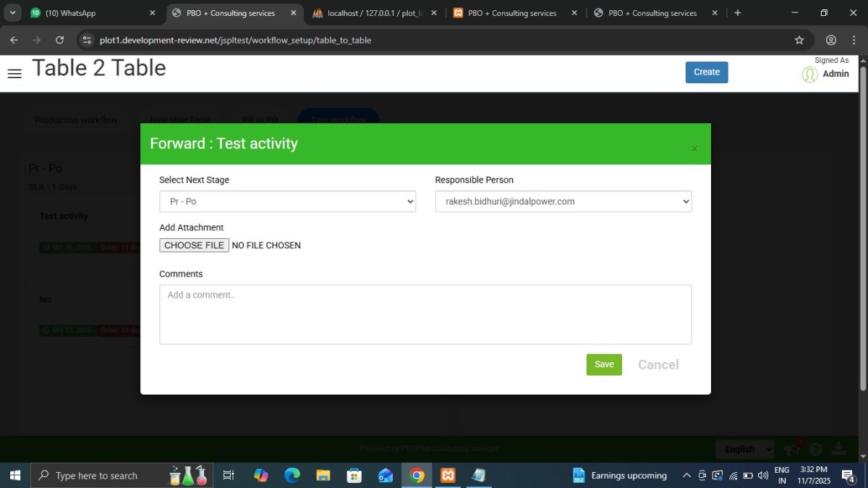The image size is (868, 488).
Task: Bookmark this page with star icon
Action: (799, 41)
